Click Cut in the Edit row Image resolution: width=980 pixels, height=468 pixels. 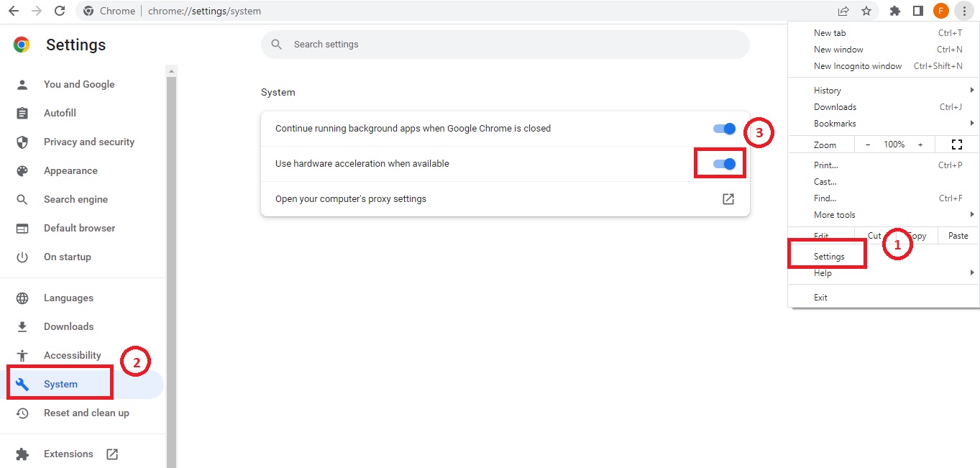(x=874, y=236)
